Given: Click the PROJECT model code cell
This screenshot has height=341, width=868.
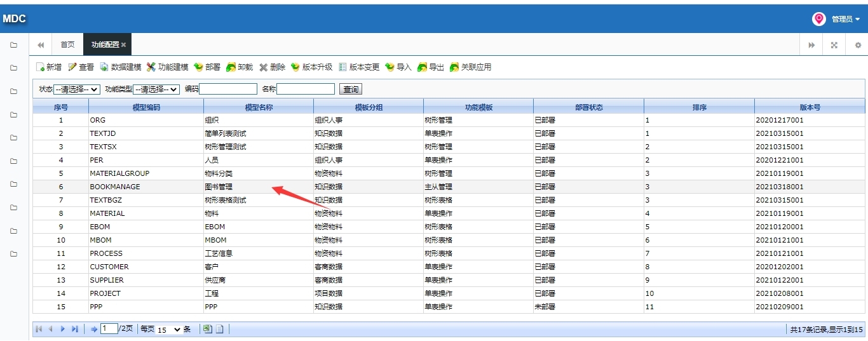Looking at the screenshot, I should [x=146, y=293].
